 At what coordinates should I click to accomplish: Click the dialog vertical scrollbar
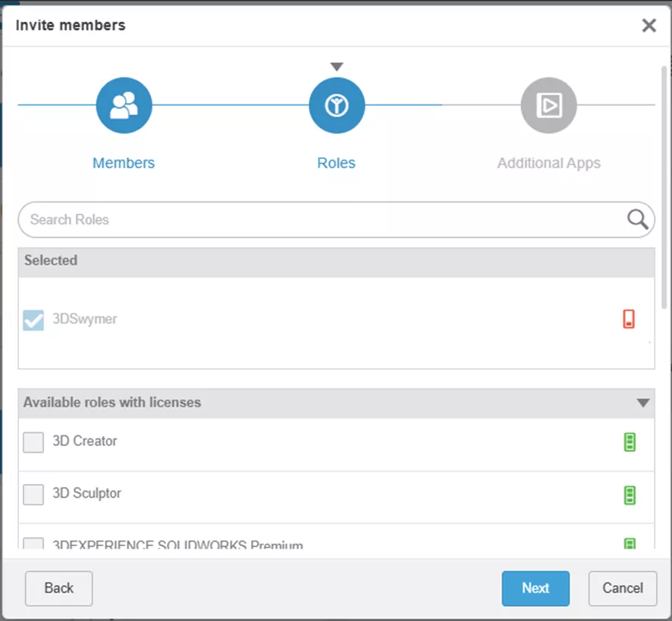pos(664,187)
